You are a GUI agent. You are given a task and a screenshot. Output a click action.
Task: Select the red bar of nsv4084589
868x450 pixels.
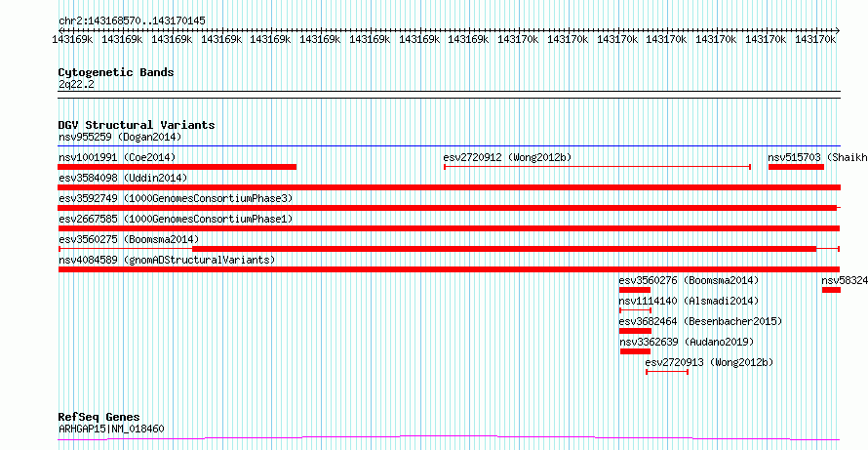coord(449,269)
